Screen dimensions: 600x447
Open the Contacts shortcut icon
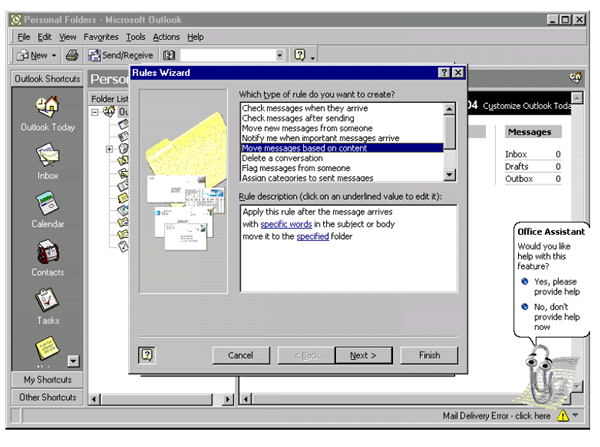pyautogui.click(x=47, y=251)
